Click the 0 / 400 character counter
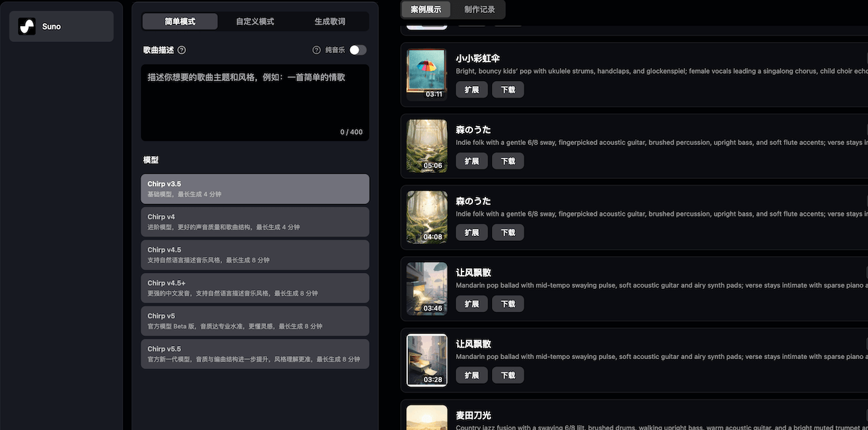This screenshot has width=868, height=430. [x=352, y=132]
